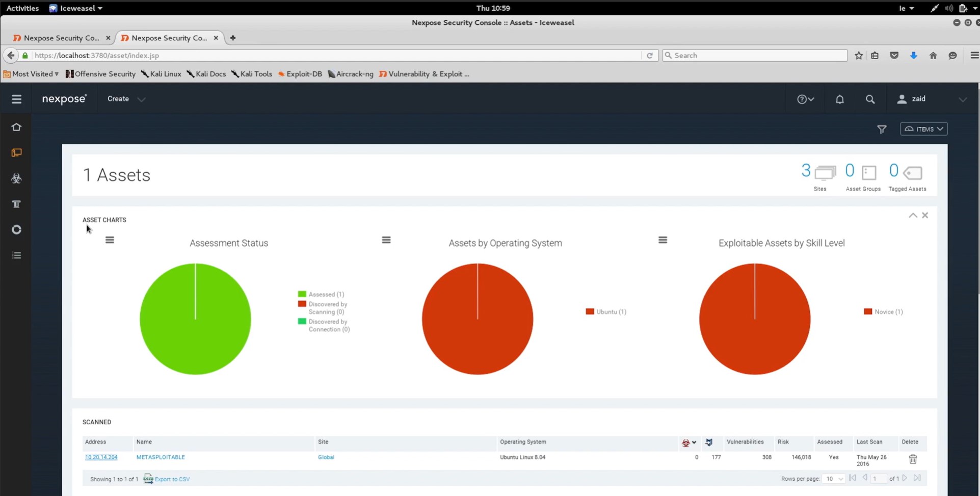
Task: Click the Novice red legend swatch
Action: pyautogui.click(x=868, y=311)
